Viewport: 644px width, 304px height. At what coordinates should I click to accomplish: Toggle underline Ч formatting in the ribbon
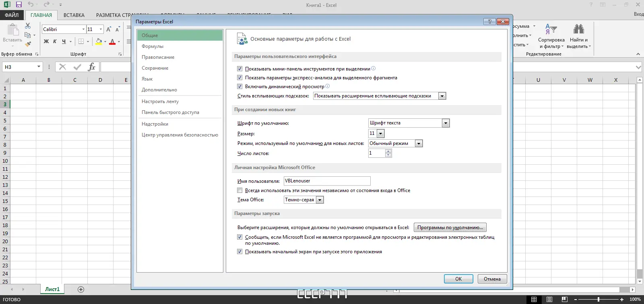pos(64,41)
